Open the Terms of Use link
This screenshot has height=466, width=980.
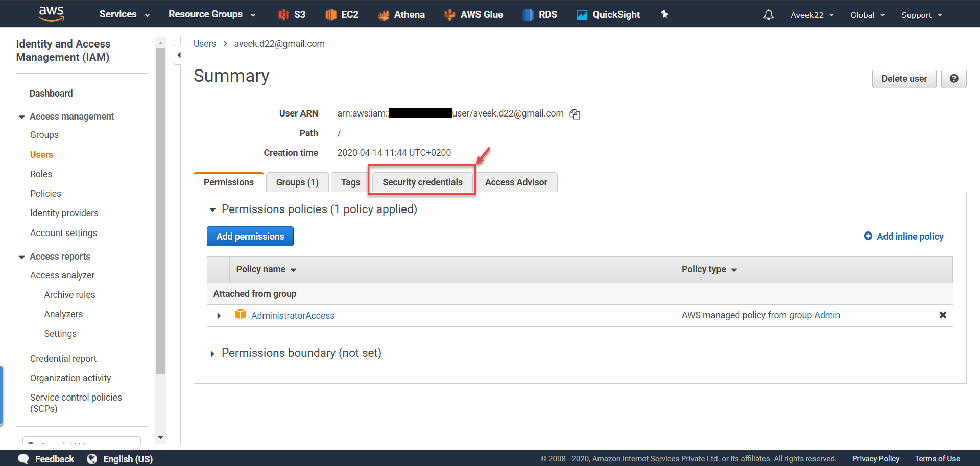(937, 459)
